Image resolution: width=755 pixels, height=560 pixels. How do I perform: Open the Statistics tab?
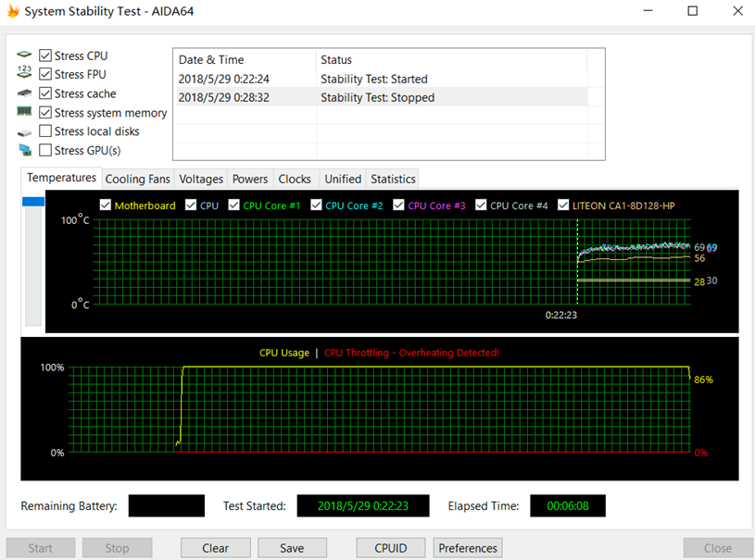pos(393,179)
